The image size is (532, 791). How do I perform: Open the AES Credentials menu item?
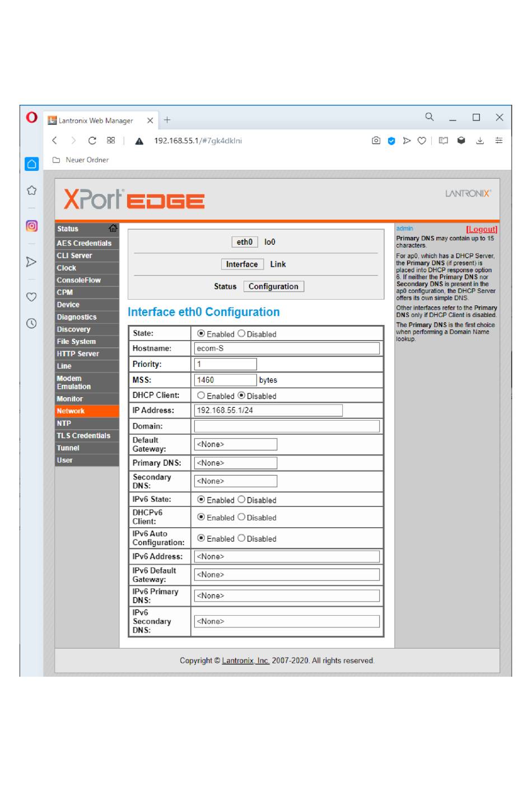pos(87,243)
